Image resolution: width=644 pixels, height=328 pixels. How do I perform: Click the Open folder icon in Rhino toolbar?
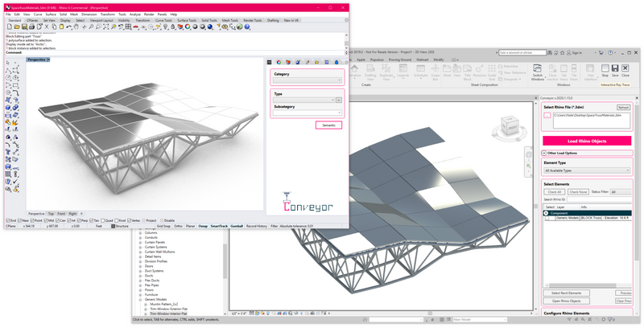pyautogui.click(x=17, y=27)
